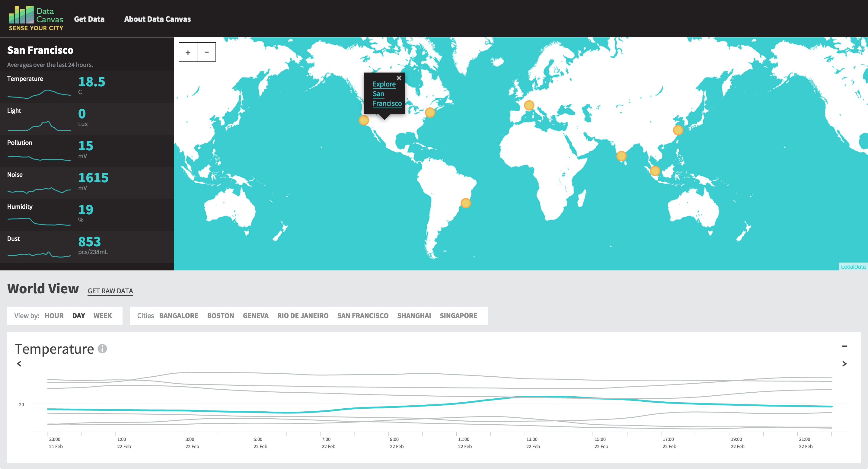
Task: Collapse the Temperature chart panel
Action: coord(844,346)
